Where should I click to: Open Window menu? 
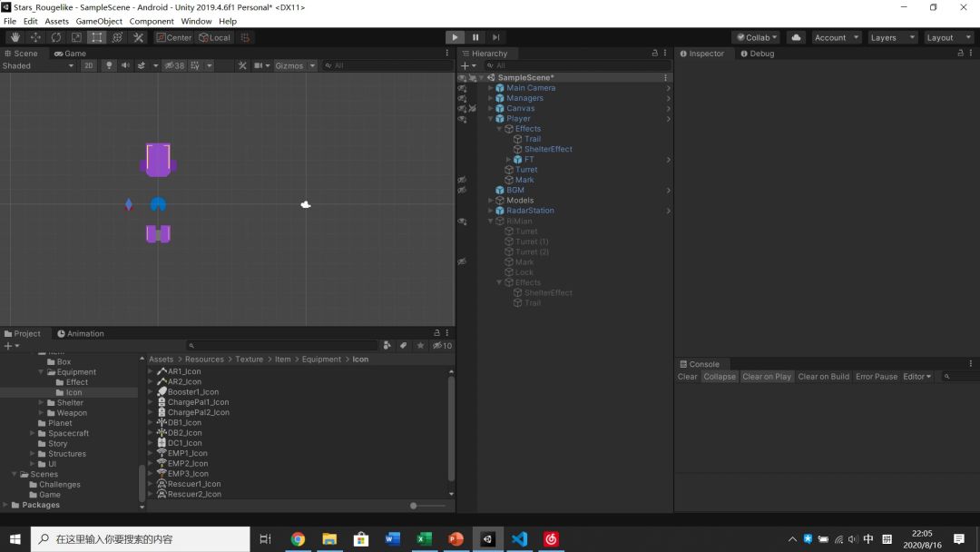pos(196,21)
